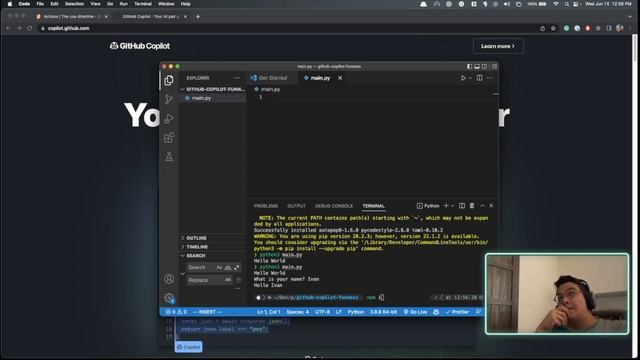Viewport: 640px width, 360px height.
Task: Toggle the primary sidebar layout icon
Action: (469, 67)
